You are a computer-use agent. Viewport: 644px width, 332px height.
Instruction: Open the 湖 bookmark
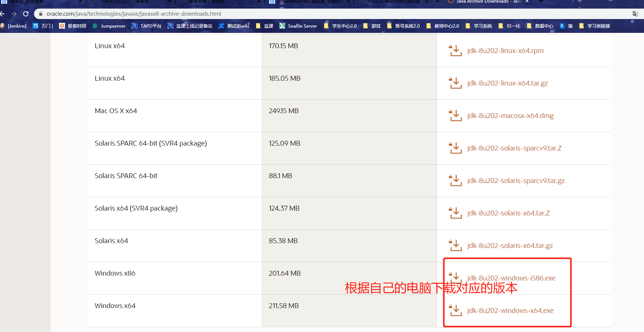(x=566, y=26)
